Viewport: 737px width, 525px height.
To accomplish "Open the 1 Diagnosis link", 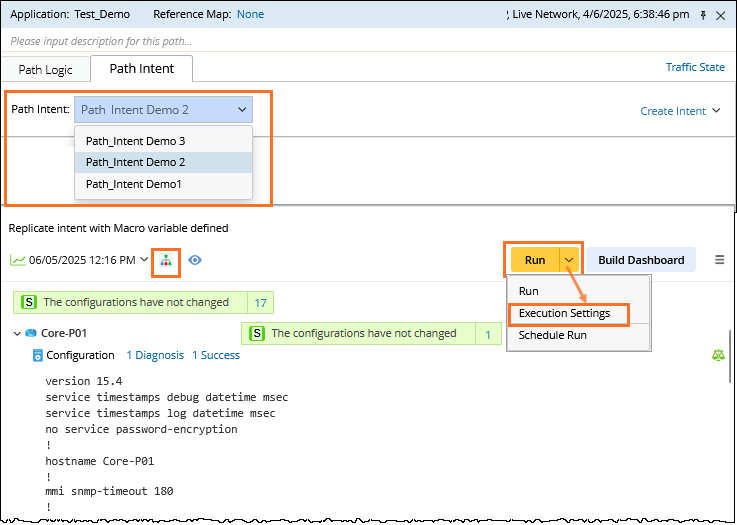I will point(155,355).
